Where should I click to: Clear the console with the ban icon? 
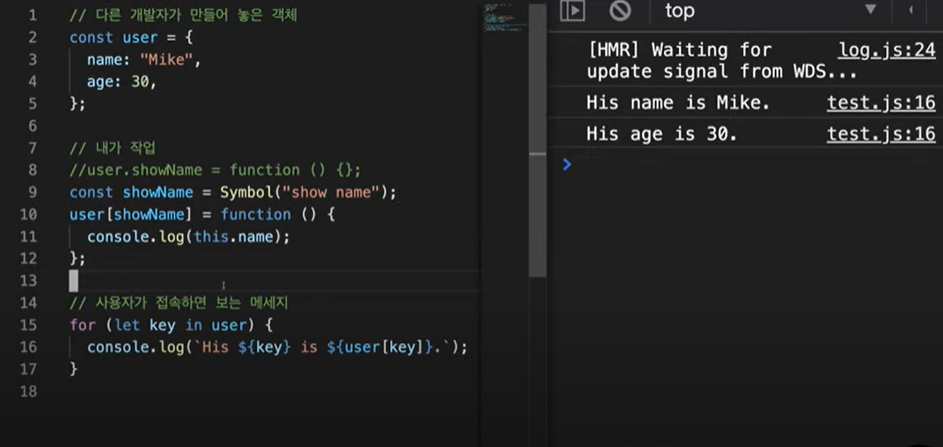pyautogui.click(x=620, y=11)
